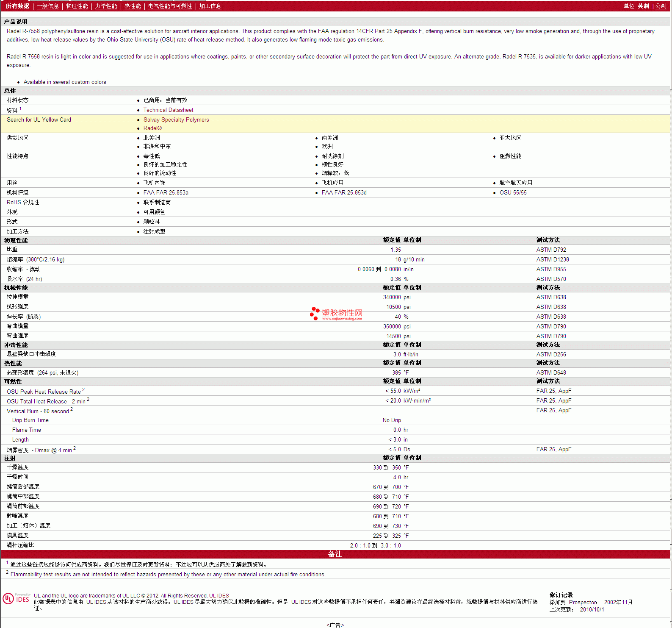The image size is (672, 628).
Task: Click the 弯曲模量 value 350000
Action: click(x=392, y=326)
